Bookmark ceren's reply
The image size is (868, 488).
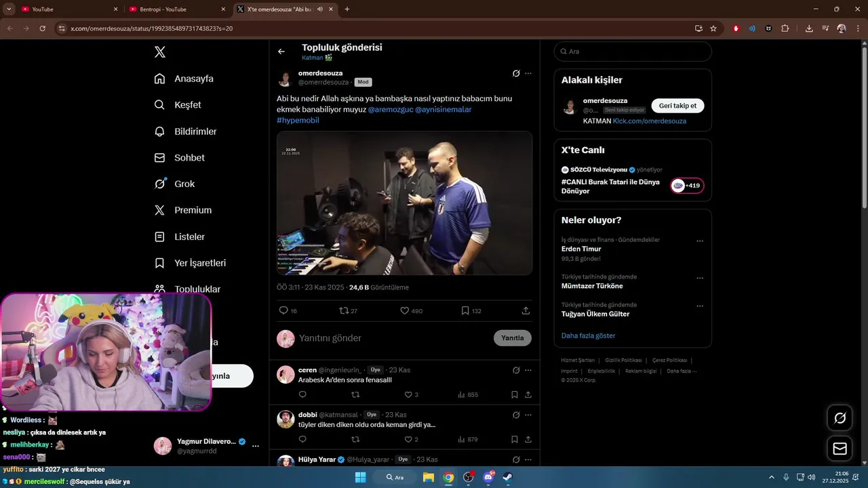click(515, 394)
